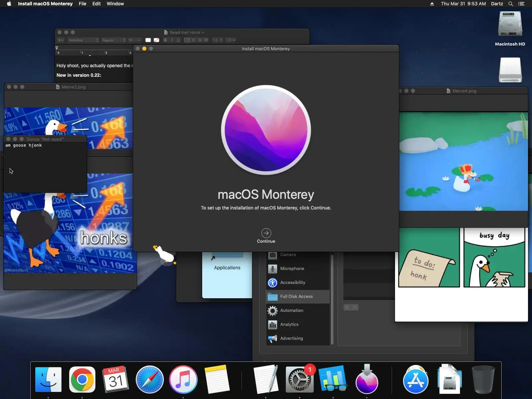Align text left in TextEdit toolbar
Image resolution: width=532 pixels, height=399 pixels.
pyautogui.click(x=187, y=40)
